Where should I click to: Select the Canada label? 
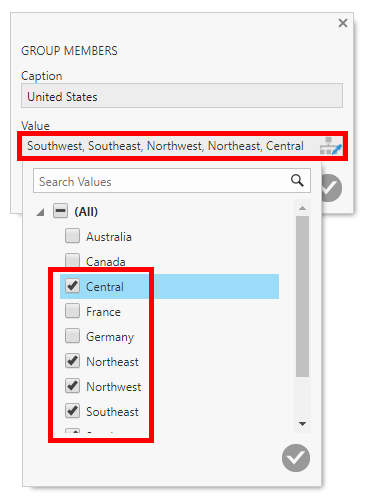(106, 261)
